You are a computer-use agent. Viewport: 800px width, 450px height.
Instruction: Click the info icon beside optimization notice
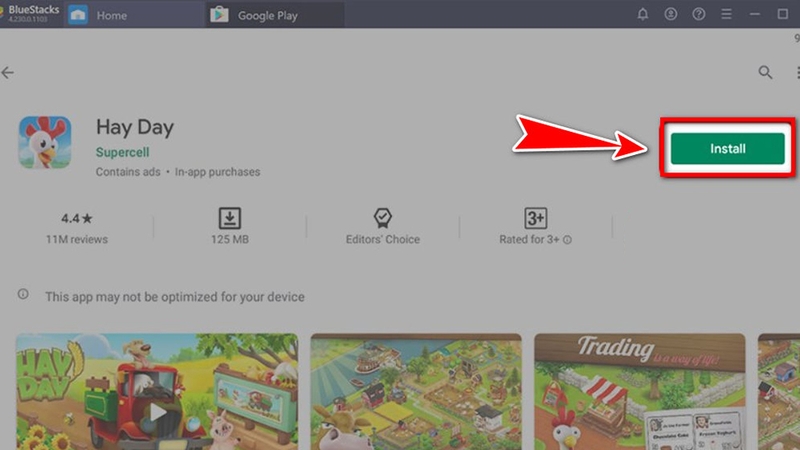click(23, 294)
